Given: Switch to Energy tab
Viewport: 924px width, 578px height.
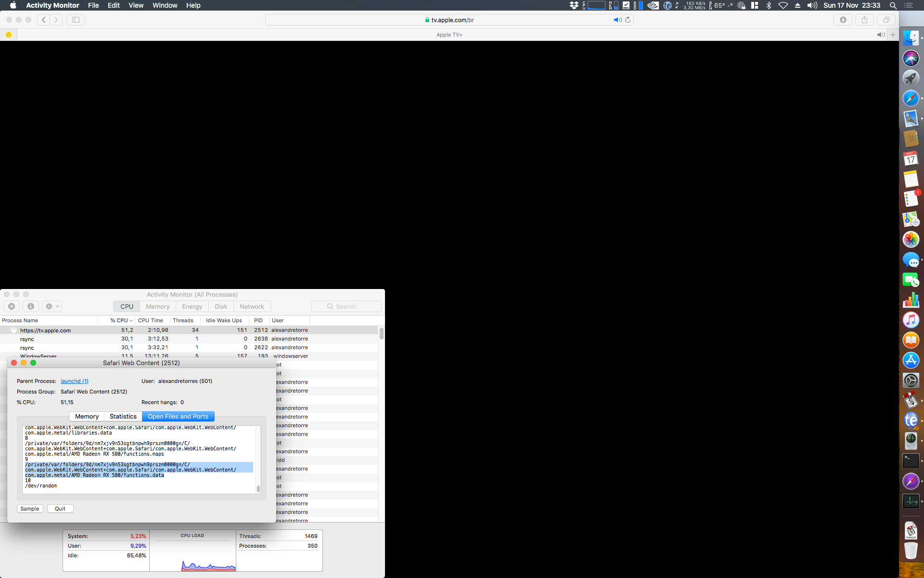Looking at the screenshot, I should [192, 306].
